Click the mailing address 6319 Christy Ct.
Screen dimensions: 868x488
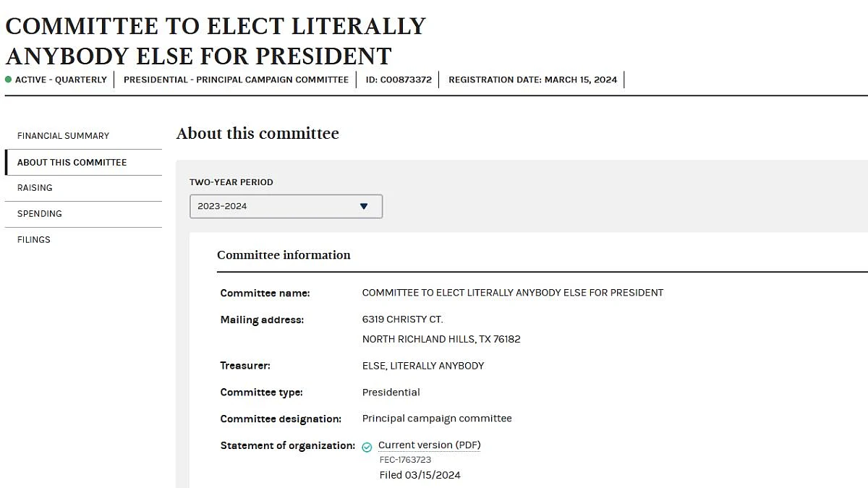tap(403, 320)
